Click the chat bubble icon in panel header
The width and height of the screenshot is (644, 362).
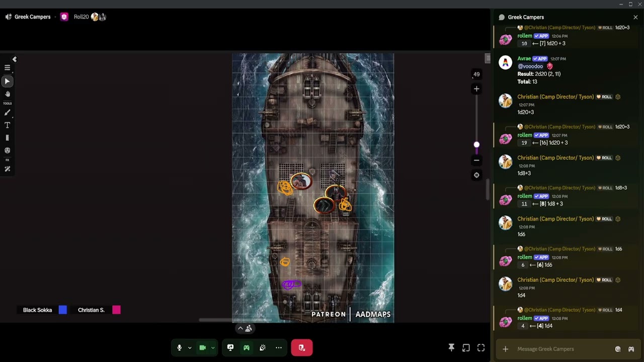(x=502, y=17)
